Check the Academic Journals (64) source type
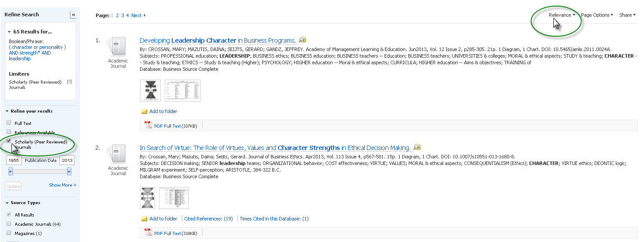The width and height of the screenshot is (644, 242). point(9,224)
